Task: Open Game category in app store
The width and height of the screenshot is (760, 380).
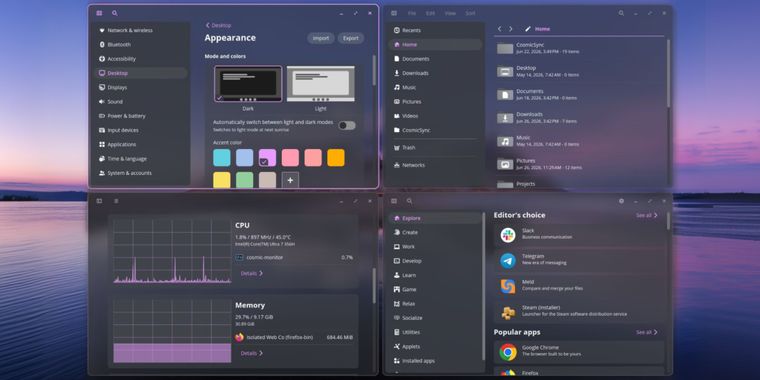Action: pos(435,289)
